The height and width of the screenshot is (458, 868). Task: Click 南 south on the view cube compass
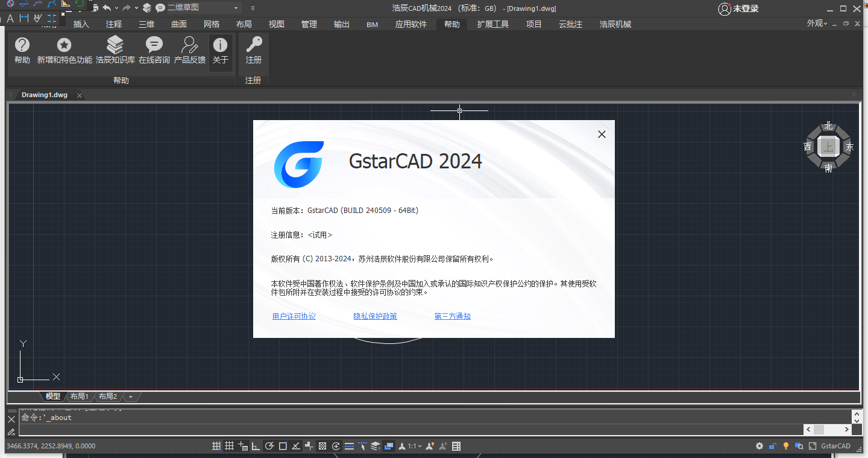click(829, 168)
